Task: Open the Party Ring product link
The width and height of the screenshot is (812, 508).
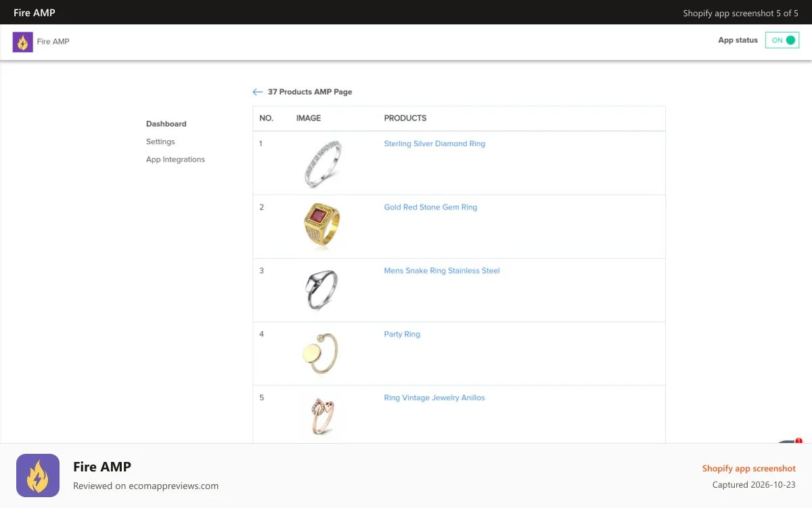Action: click(x=402, y=335)
